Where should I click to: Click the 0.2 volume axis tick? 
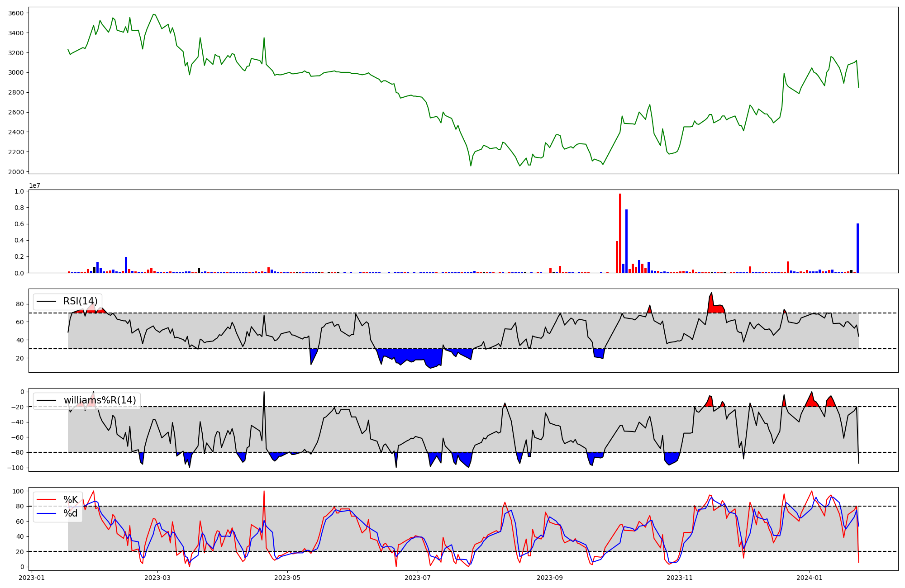19,256
